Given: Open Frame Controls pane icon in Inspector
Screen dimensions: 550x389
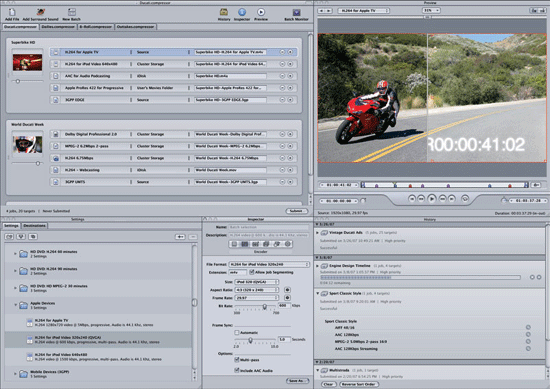Looking at the screenshot, I should tap(255, 244).
